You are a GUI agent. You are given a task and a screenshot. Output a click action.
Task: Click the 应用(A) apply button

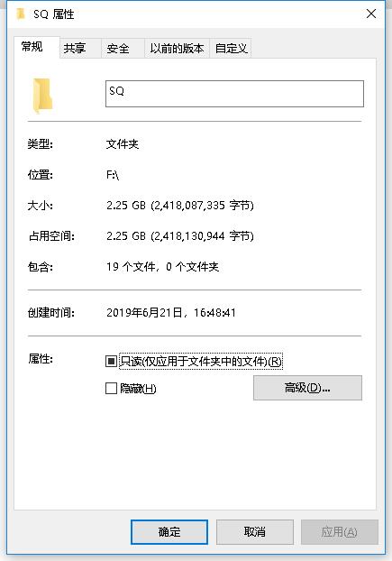tap(340, 532)
